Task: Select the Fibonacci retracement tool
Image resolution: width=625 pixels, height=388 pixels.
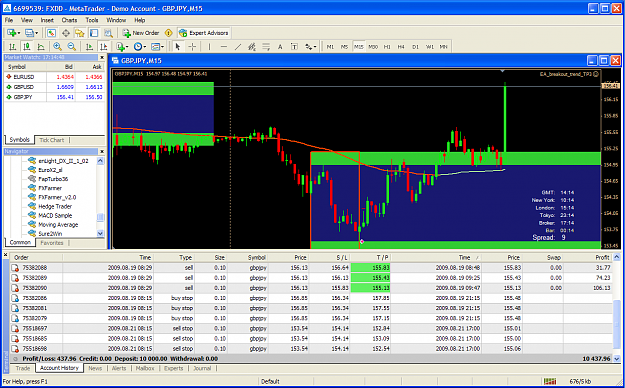Action: [x=266, y=47]
